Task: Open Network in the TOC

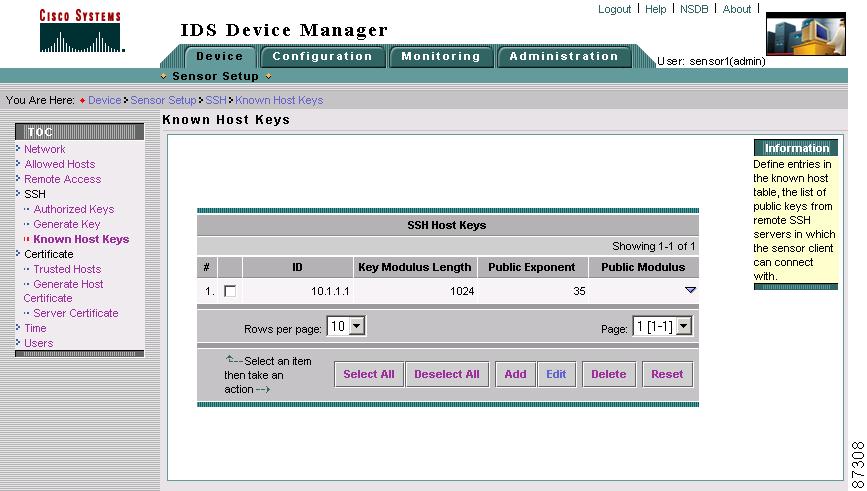Action: 45,149
